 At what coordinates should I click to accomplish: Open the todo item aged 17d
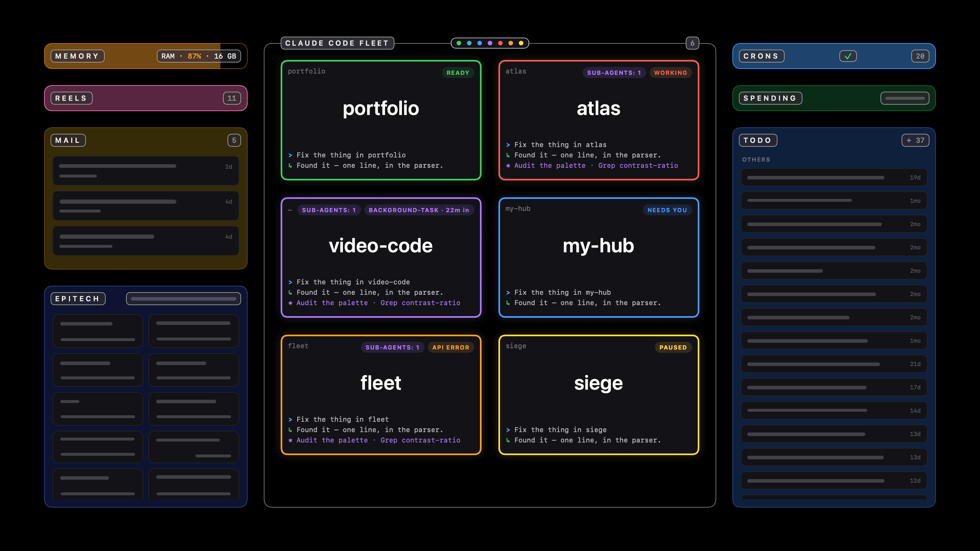[834, 387]
